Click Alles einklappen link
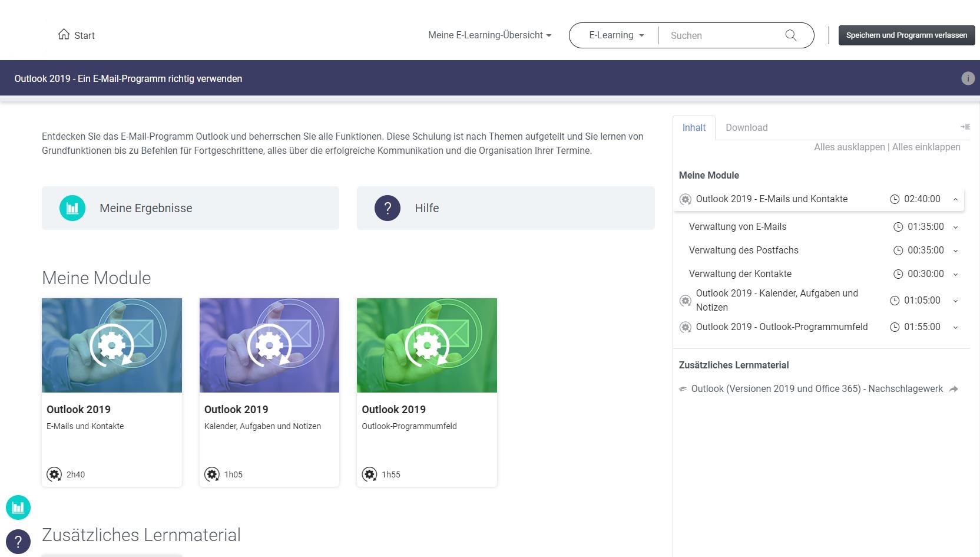The height and width of the screenshot is (557, 980). [x=926, y=147]
